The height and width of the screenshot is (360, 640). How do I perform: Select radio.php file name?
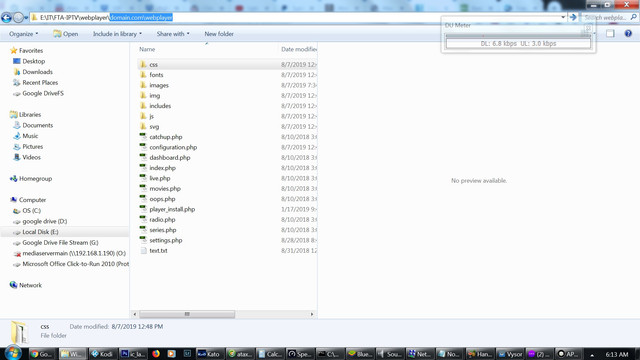pos(162,220)
